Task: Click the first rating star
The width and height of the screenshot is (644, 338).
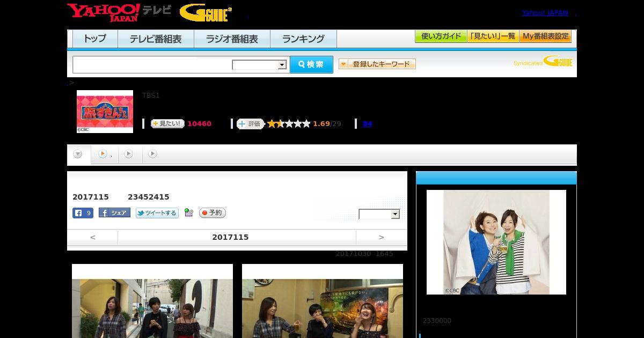Action: pos(272,124)
